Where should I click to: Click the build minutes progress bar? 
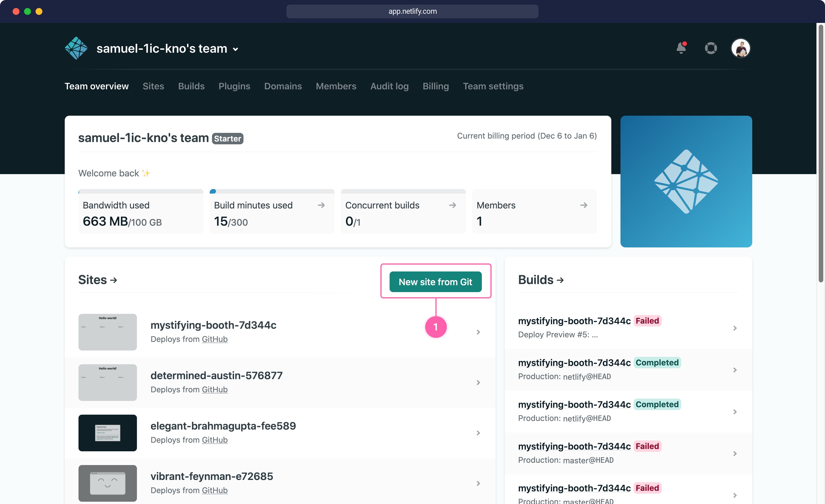coord(272,191)
